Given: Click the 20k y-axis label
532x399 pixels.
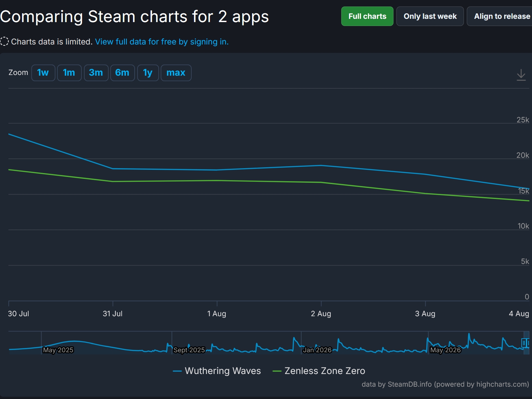Looking at the screenshot, I should [523, 155].
